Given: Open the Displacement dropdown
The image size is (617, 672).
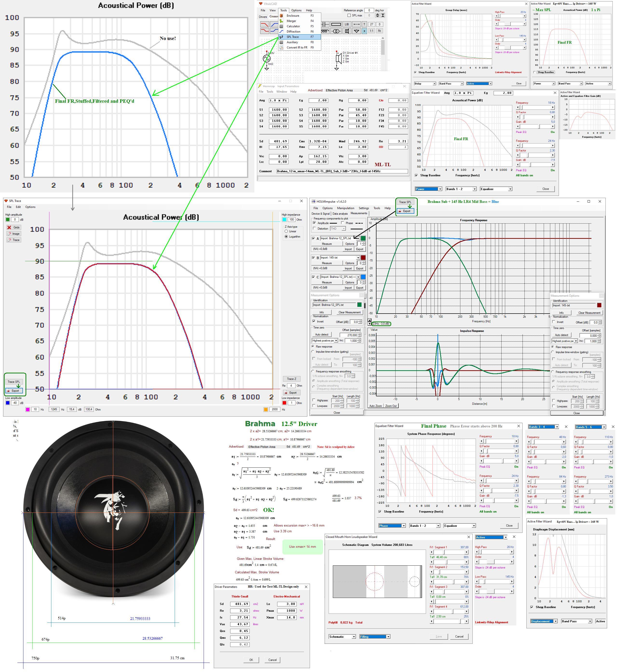Looking at the screenshot, I should (544, 622).
